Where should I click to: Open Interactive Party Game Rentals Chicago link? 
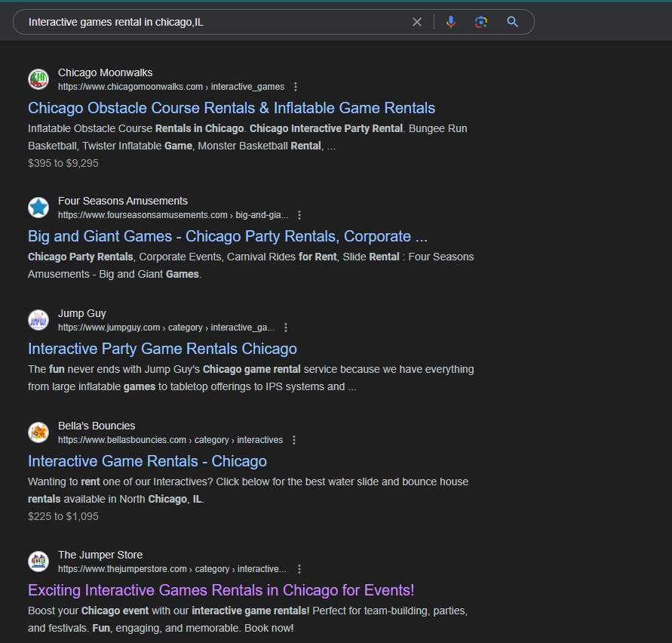(162, 349)
